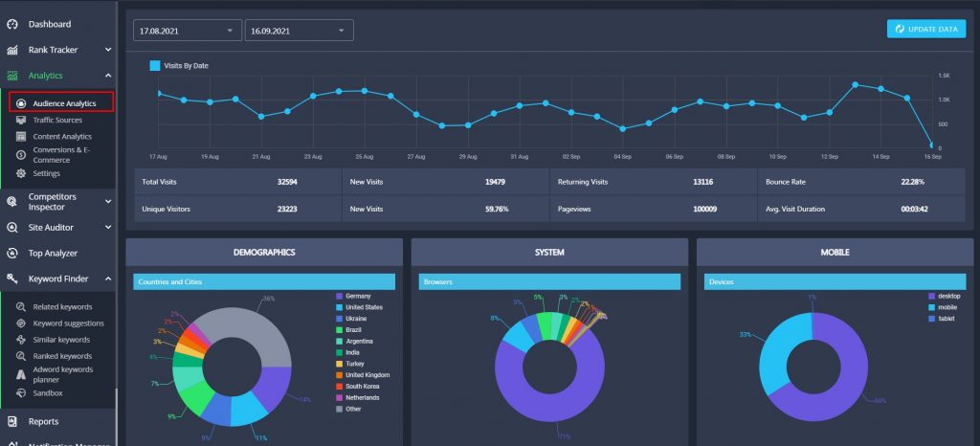Click the Competitors Inspector icon

[x=11, y=202]
